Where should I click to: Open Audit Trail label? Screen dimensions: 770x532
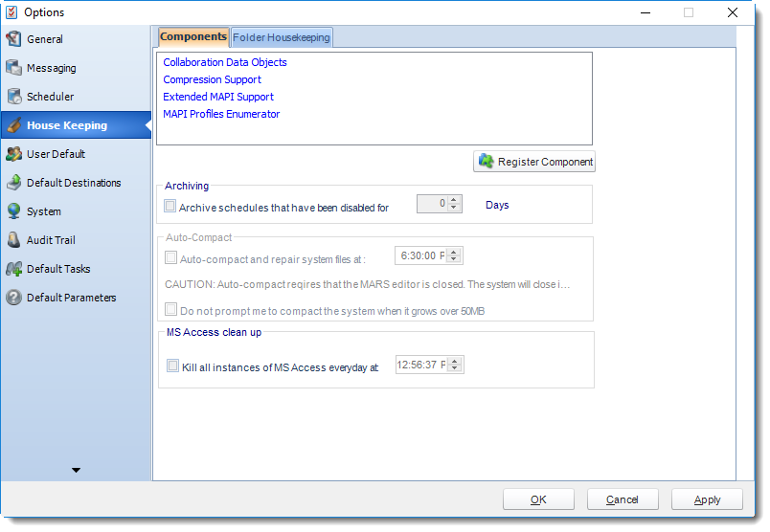pos(51,240)
